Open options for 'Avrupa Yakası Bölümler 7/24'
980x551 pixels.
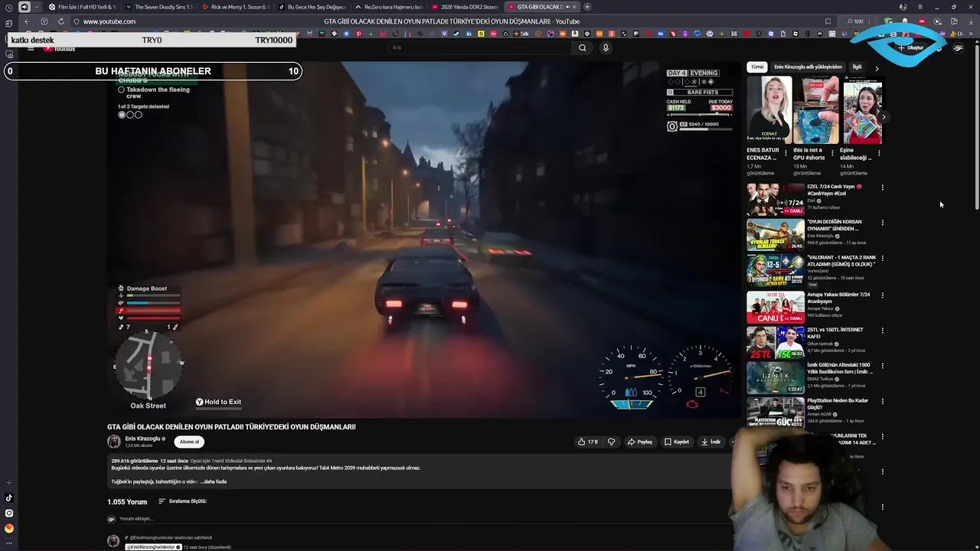point(882,295)
